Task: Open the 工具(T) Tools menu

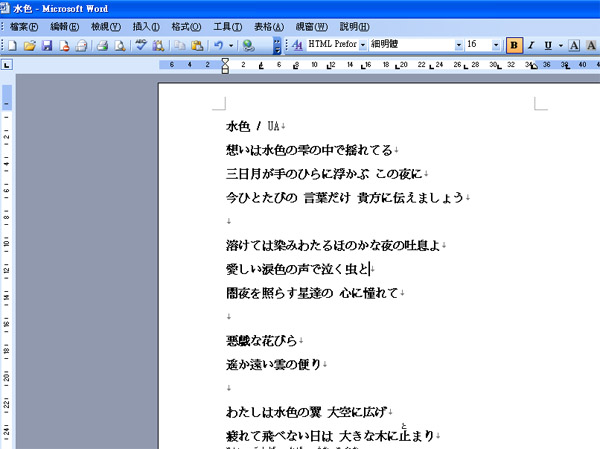Action: pos(228,27)
